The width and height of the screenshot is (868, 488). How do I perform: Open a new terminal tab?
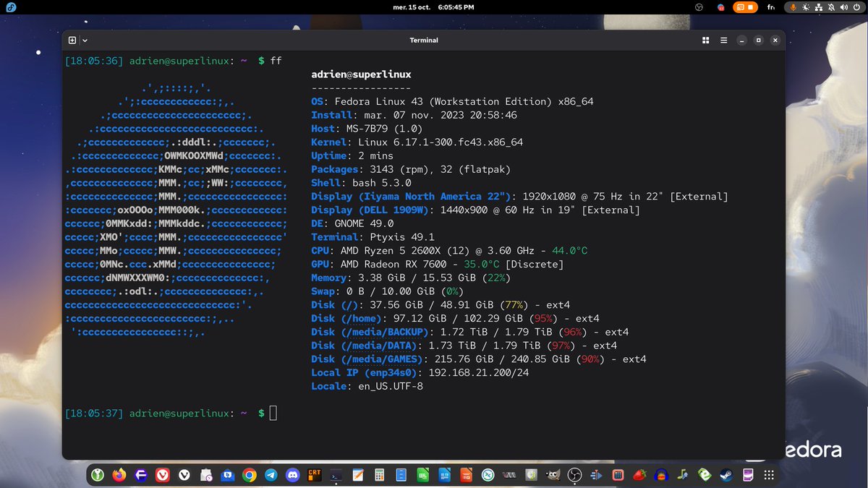pyautogui.click(x=72, y=40)
